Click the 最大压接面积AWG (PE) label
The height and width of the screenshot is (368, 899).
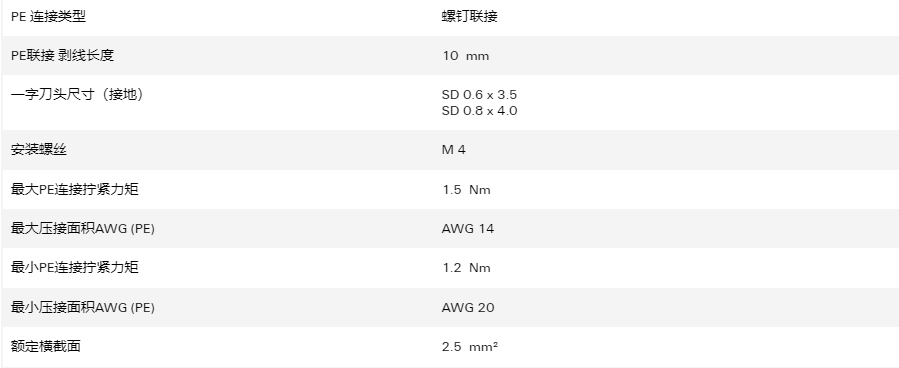tap(83, 229)
